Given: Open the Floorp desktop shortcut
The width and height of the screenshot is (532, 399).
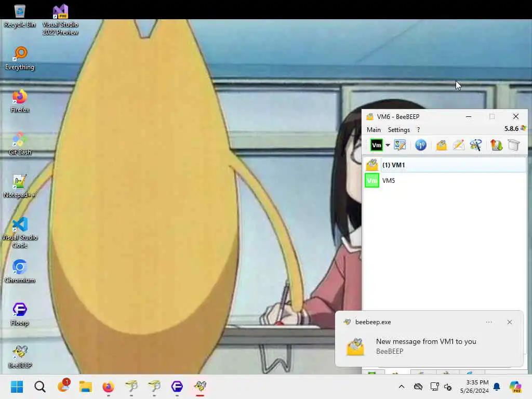Looking at the screenshot, I should tap(20, 314).
